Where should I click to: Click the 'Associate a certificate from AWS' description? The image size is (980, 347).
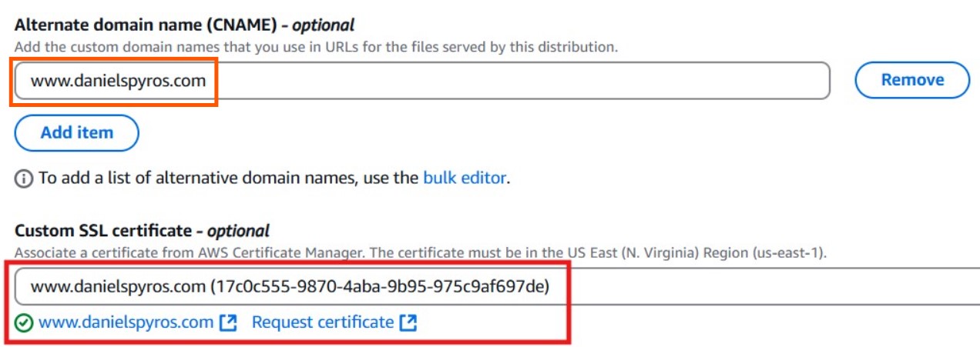421,253
